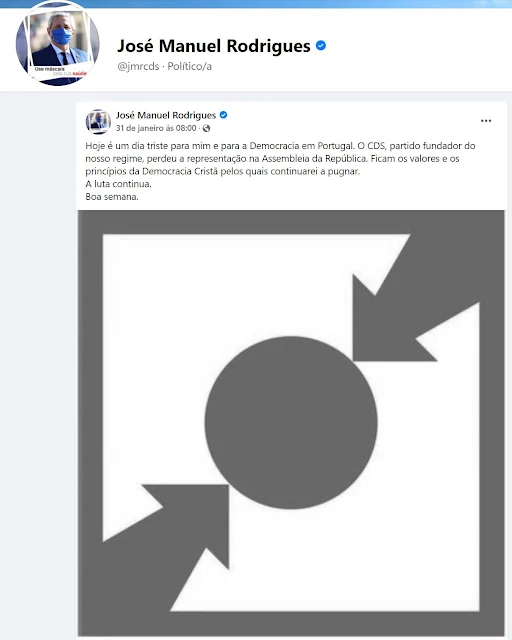The image size is (512, 640).
Task: Click verified badge next to post author name
Action: click(x=223, y=115)
